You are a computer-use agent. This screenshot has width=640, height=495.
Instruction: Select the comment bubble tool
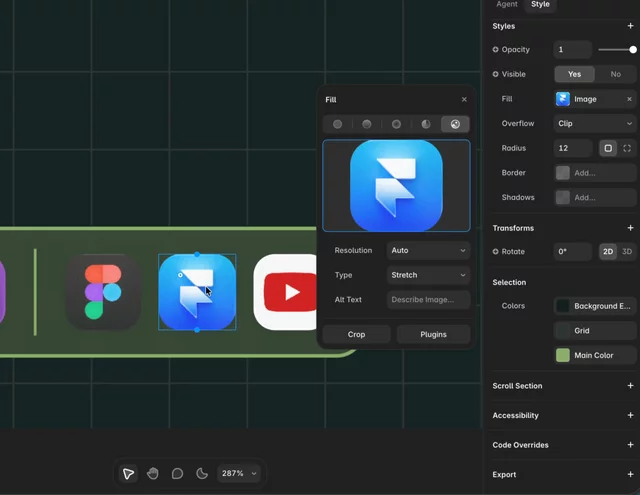[x=177, y=473]
